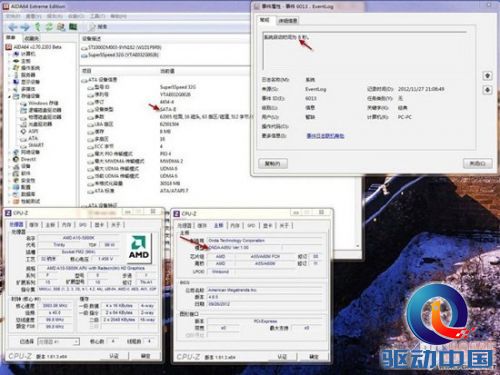
Task: Click the down arrow button in event dialog
Action: pyautogui.click(x=487, y=90)
